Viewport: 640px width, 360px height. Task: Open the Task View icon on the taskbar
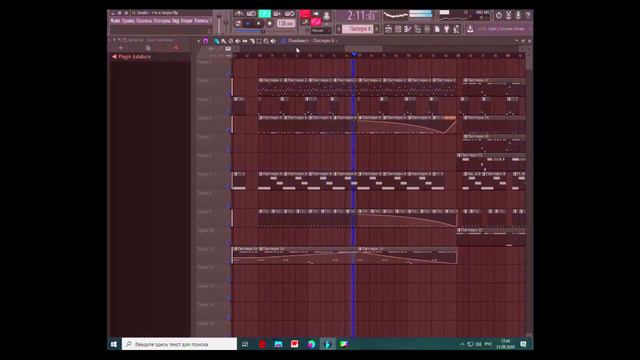coord(245,344)
